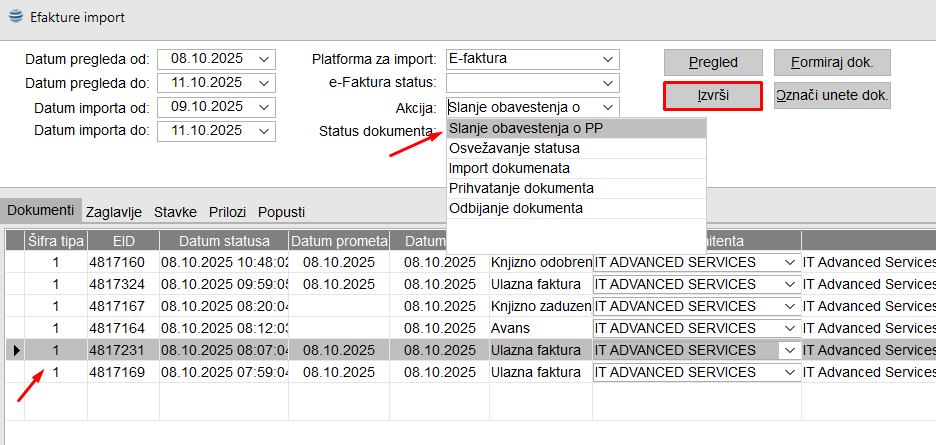Open the Stavke tab
Screen dimensions: 936x445
[175, 212]
